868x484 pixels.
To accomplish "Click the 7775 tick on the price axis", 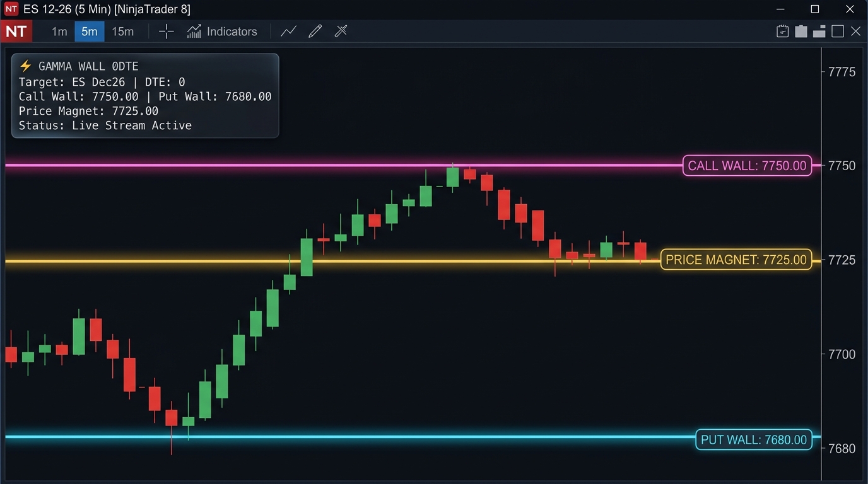I will coord(842,72).
